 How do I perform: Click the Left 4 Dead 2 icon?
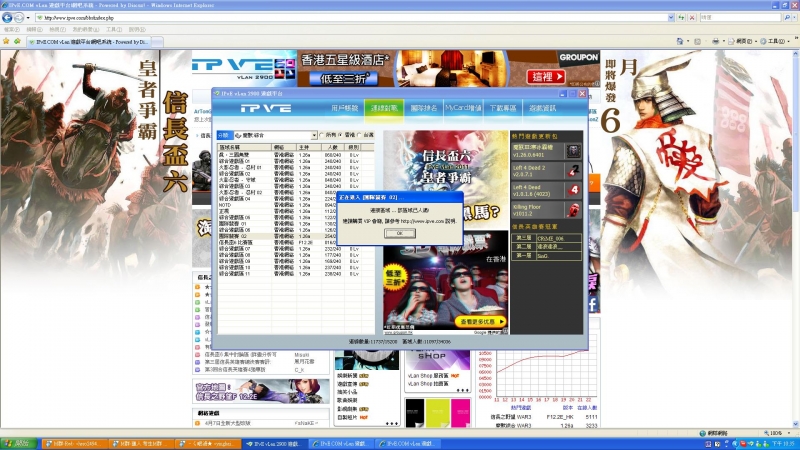tap(575, 171)
